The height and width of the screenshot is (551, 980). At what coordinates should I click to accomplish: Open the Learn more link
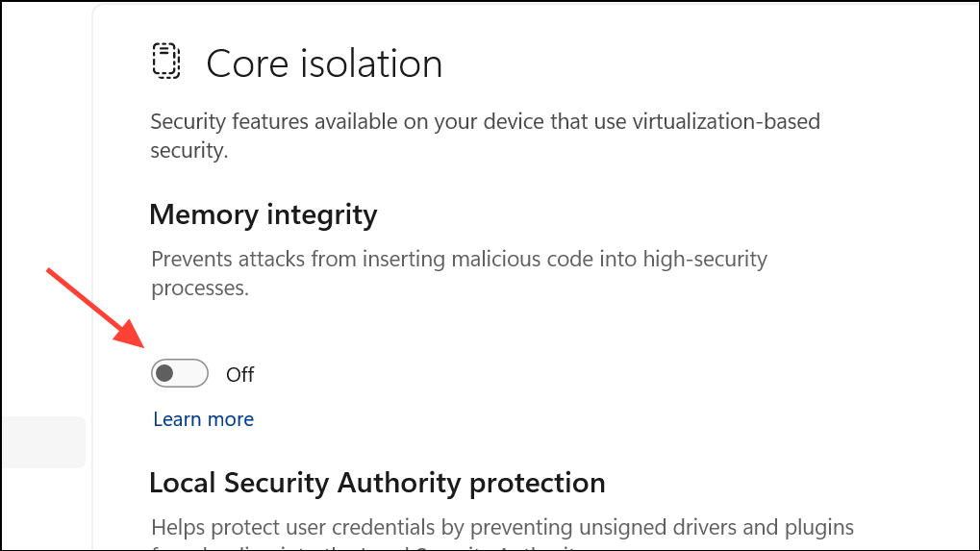[203, 419]
